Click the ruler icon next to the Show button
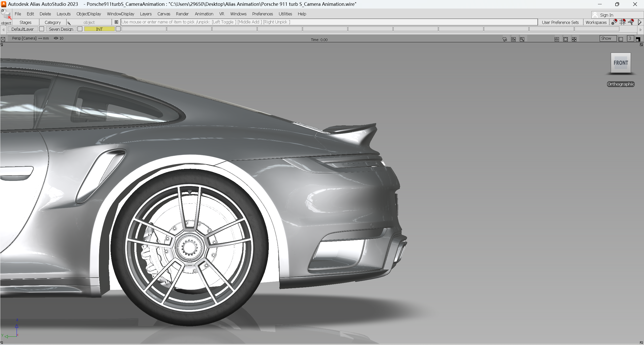644x345 pixels. (621, 39)
